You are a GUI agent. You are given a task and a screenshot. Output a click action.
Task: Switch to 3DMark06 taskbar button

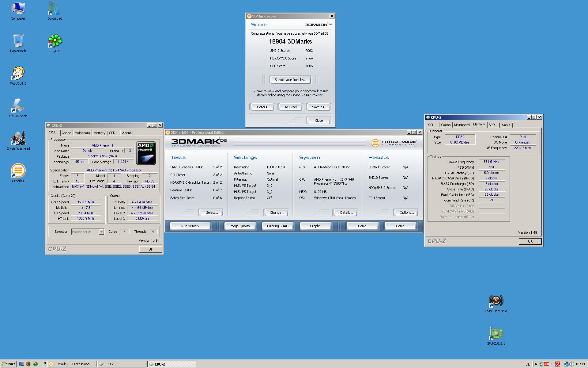point(72,364)
